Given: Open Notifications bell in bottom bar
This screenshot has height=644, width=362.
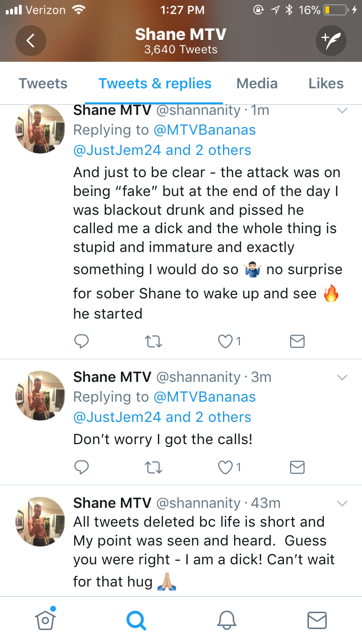Looking at the screenshot, I should (227, 620).
